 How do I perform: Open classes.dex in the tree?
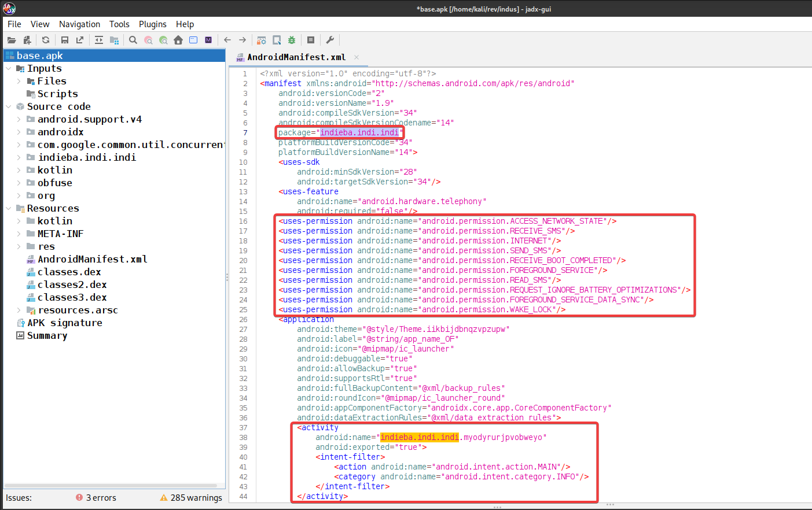69,272
